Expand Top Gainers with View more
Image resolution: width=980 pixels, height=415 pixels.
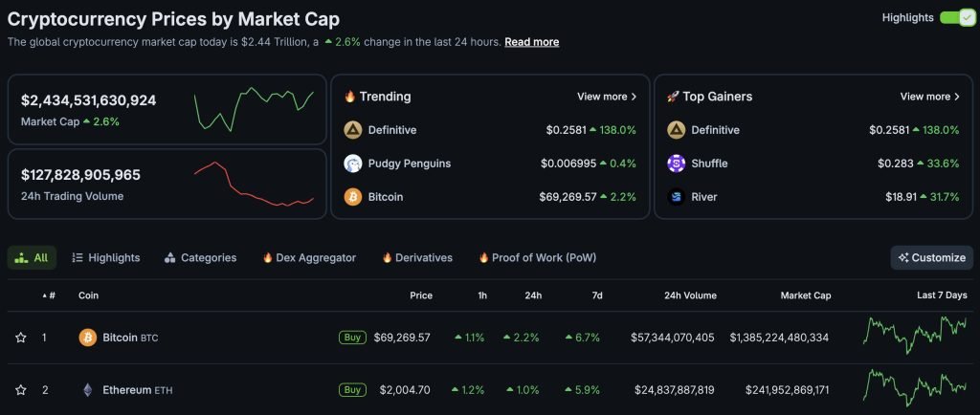[930, 97]
